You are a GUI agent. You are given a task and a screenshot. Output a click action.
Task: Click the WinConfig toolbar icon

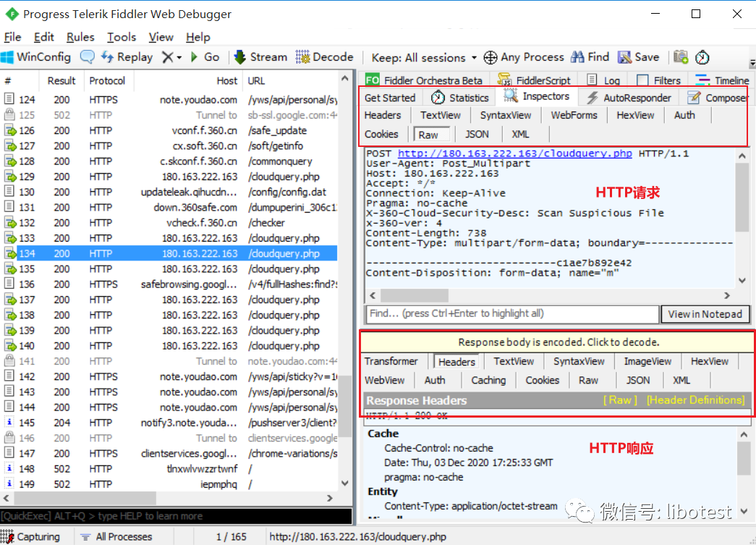(x=9, y=57)
